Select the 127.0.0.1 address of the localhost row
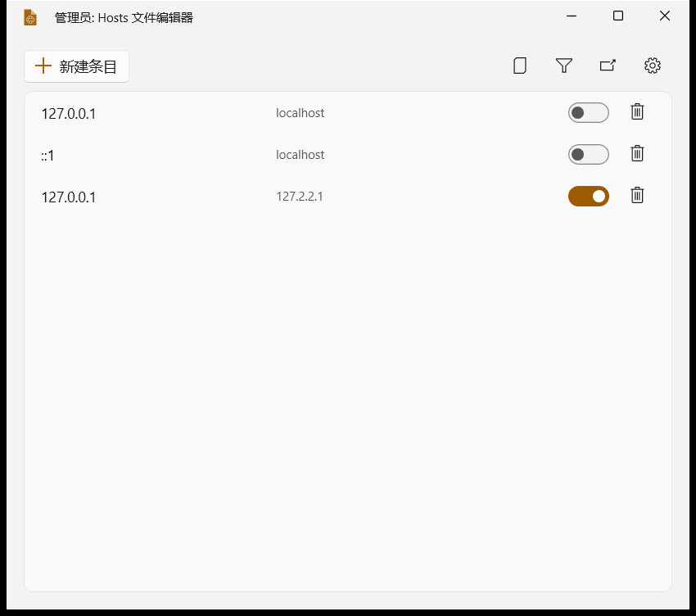Screen dimensions: 696x616 [x=68, y=114]
